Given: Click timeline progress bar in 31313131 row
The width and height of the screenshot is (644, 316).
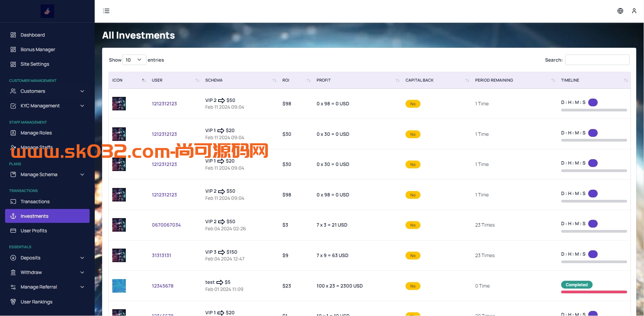Looking at the screenshot, I should tap(594, 262).
